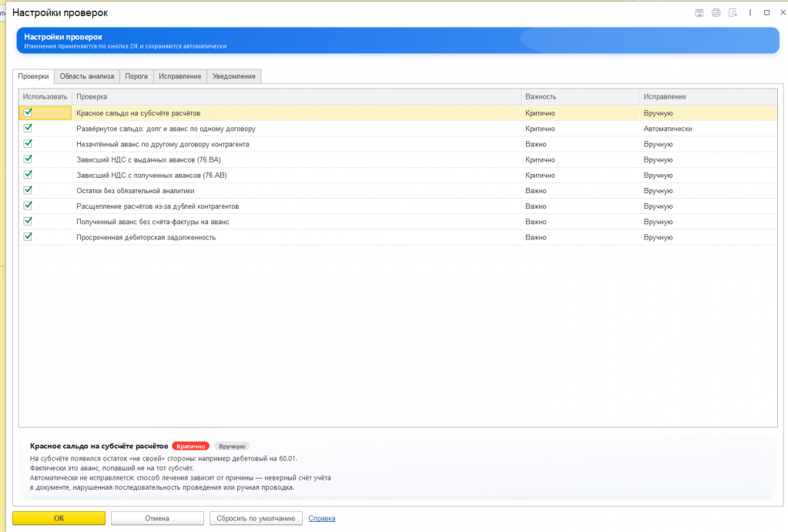Viewport: 788px width, 532px height.
Task: Switch to the Проверки tab
Action: tap(33, 76)
